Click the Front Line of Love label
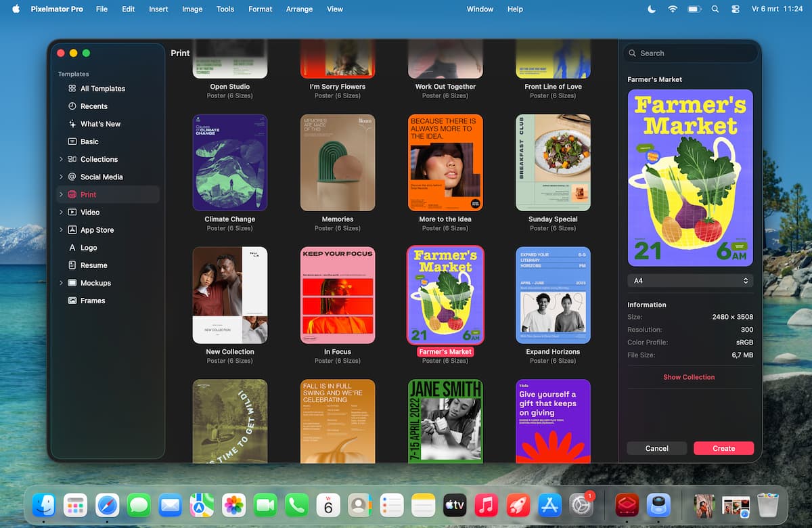812x528 pixels. tap(553, 87)
